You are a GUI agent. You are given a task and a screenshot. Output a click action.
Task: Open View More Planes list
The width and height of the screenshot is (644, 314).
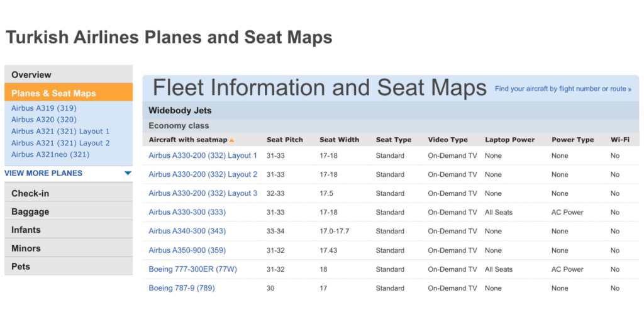coord(43,174)
